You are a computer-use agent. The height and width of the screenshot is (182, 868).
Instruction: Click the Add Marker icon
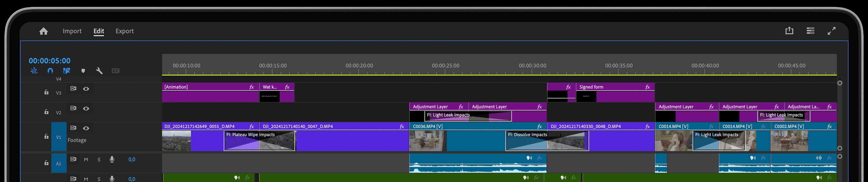(83, 71)
